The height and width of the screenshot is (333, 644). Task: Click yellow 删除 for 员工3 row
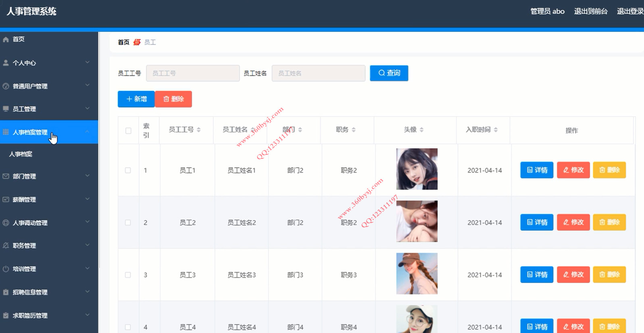pos(609,275)
